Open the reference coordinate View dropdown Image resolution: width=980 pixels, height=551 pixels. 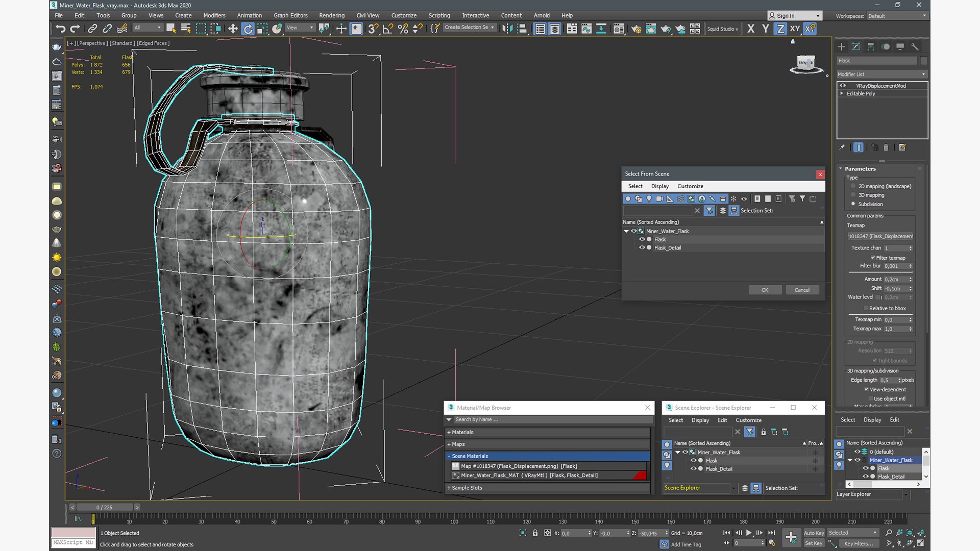click(300, 28)
